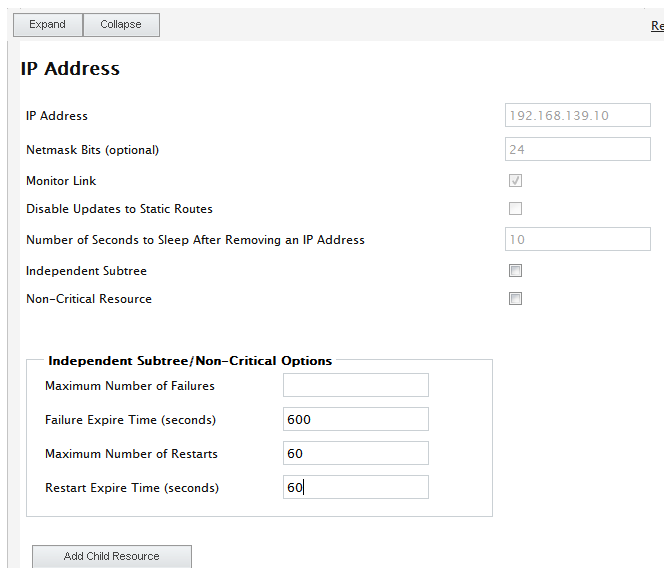Check the Non-Critical Resource checkbox
The height and width of the screenshot is (568, 664).
[x=515, y=299]
